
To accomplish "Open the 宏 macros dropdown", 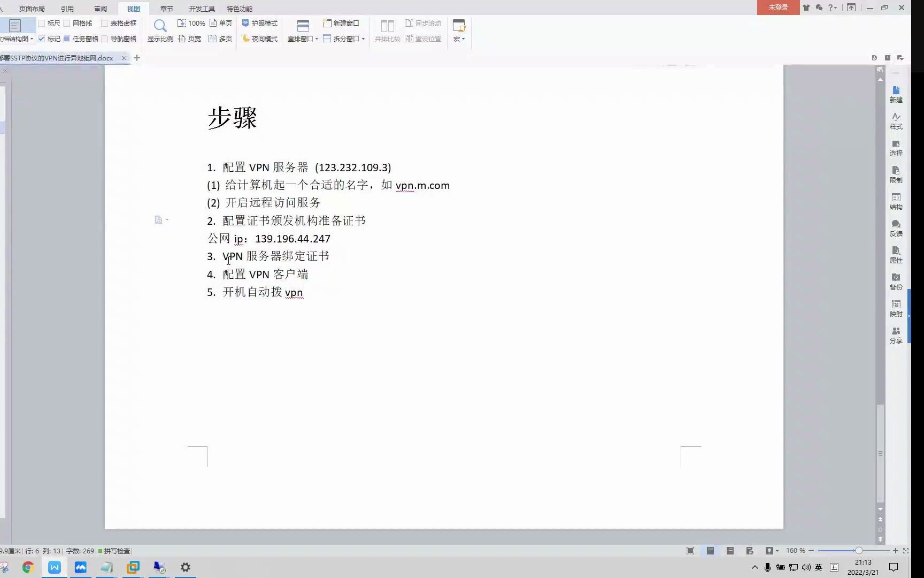I will coord(458,39).
